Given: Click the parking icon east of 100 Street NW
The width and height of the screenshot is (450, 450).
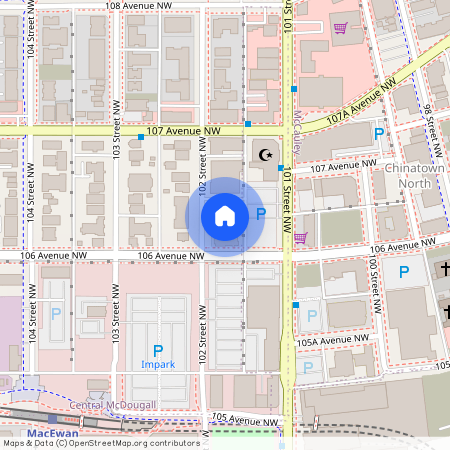Looking at the screenshot, I should pyautogui.click(x=404, y=272).
